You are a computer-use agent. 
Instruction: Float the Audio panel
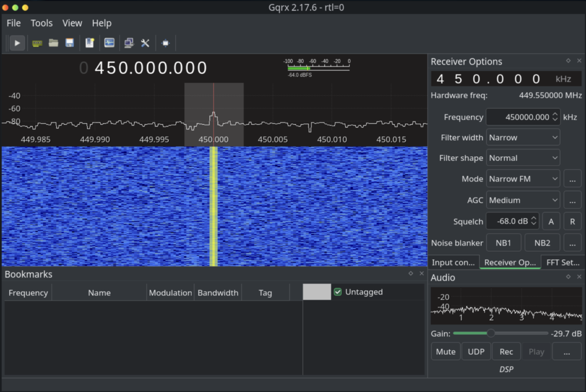pos(568,276)
